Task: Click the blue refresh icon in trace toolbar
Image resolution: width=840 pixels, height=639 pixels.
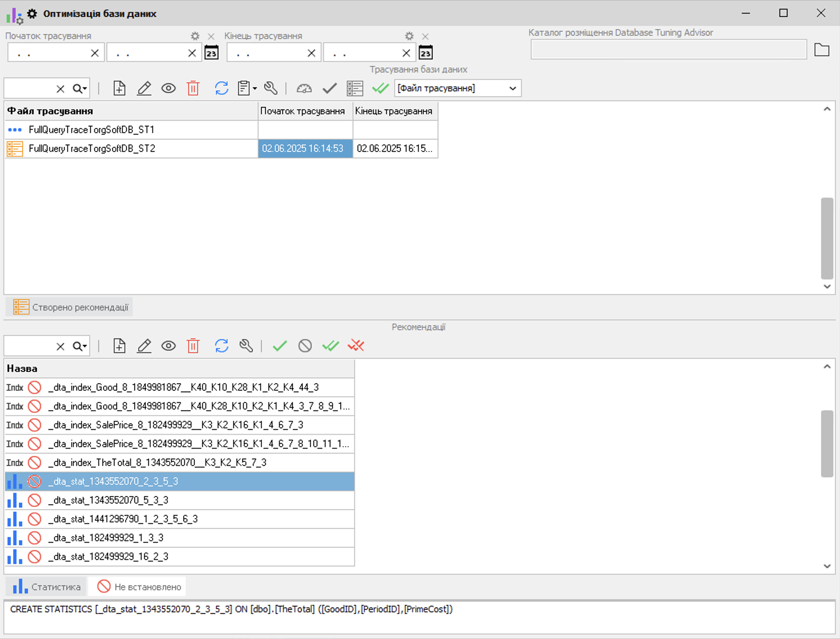Action: (x=221, y=88)
